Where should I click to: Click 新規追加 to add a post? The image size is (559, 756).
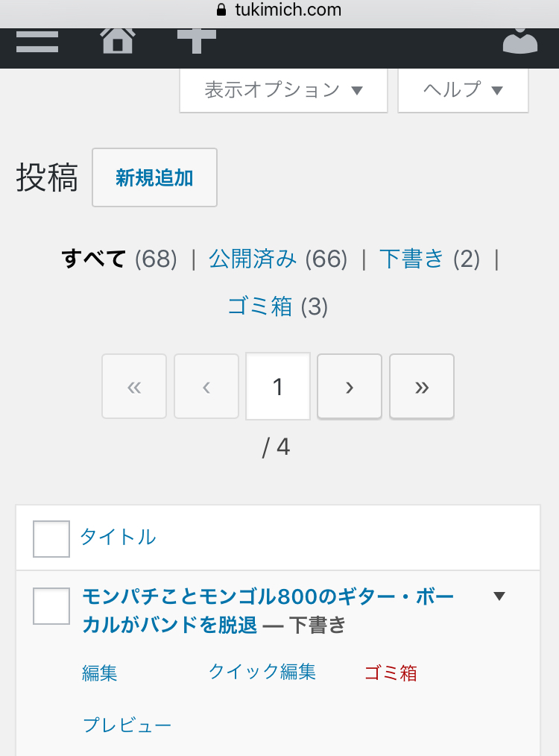[x=155, y=177]
